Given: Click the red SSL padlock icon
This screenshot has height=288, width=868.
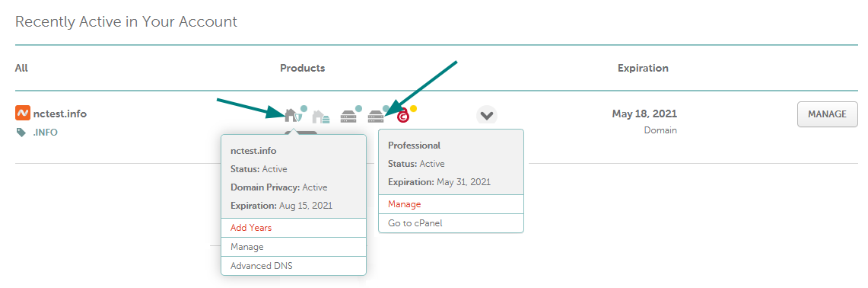Looking at the screenshot, I should click(403, 116).
